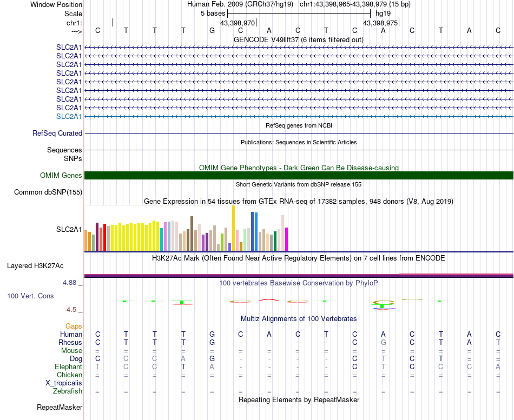Click the '100 vertebrates Basewise Conservation by PhyloP' title
The image size is (514, 420).
298,283
